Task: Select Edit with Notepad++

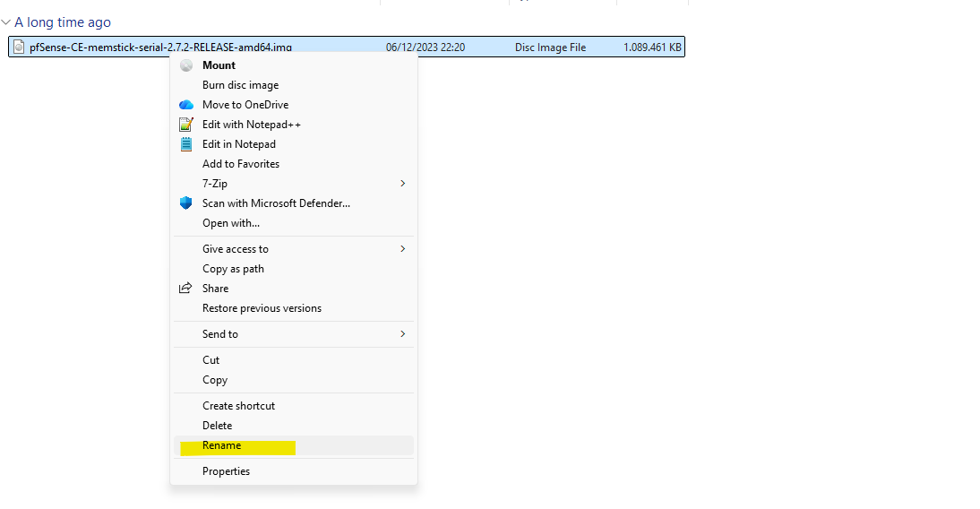Action: click(x=294, y=125)
